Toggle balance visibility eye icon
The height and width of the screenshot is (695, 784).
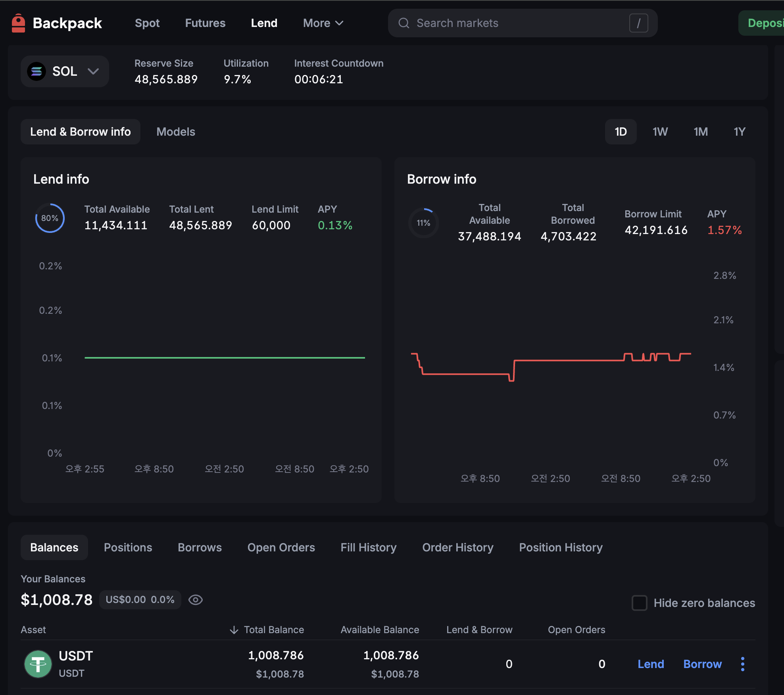click(195, 599)
